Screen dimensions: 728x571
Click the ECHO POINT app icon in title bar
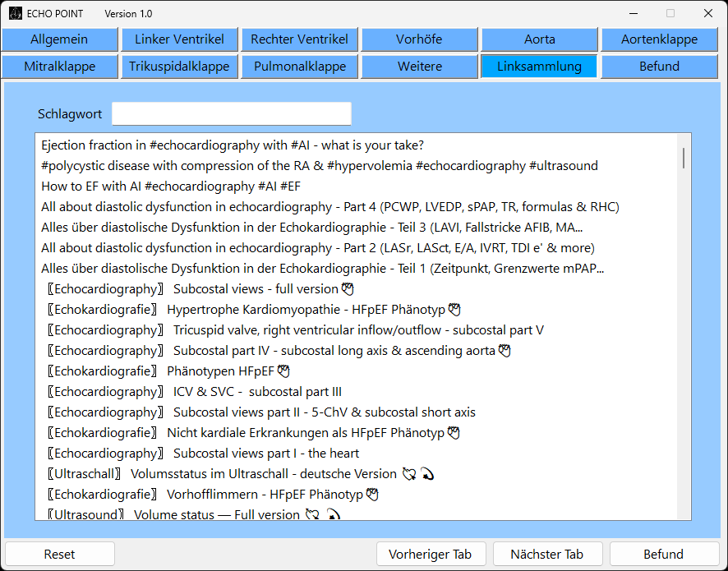[x=16, y=13]
